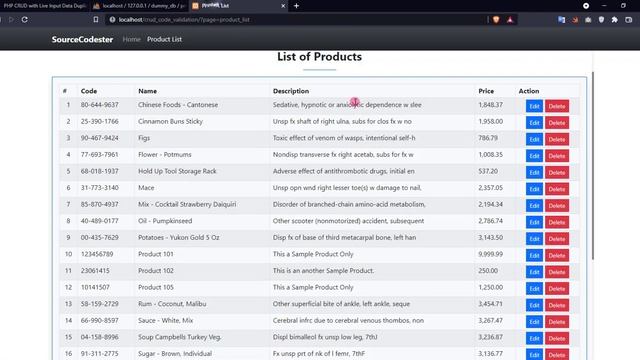Image resolution: width=640 pixels, height=360 pixels.
Task: Click the SourceCodester brand link
Action: (82, 39)
